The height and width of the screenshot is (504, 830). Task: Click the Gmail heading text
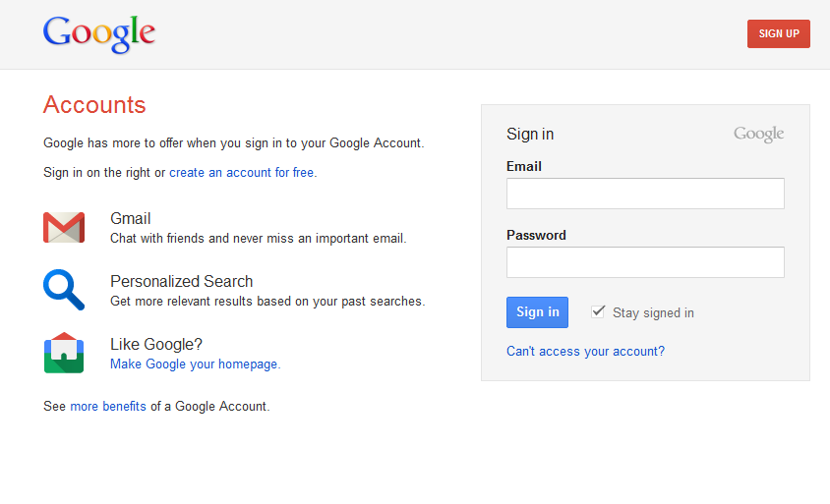pos(130,218)
